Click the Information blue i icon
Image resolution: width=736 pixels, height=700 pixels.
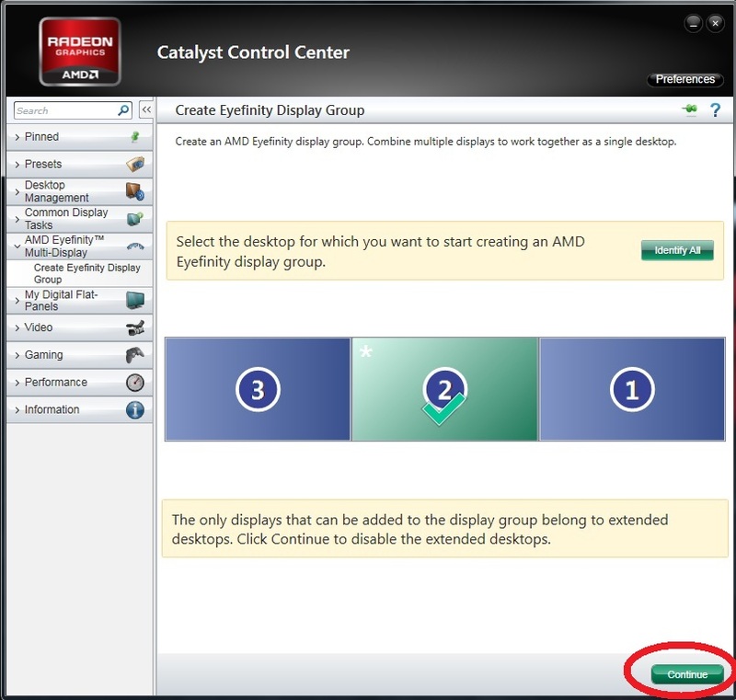coord(135,409)
